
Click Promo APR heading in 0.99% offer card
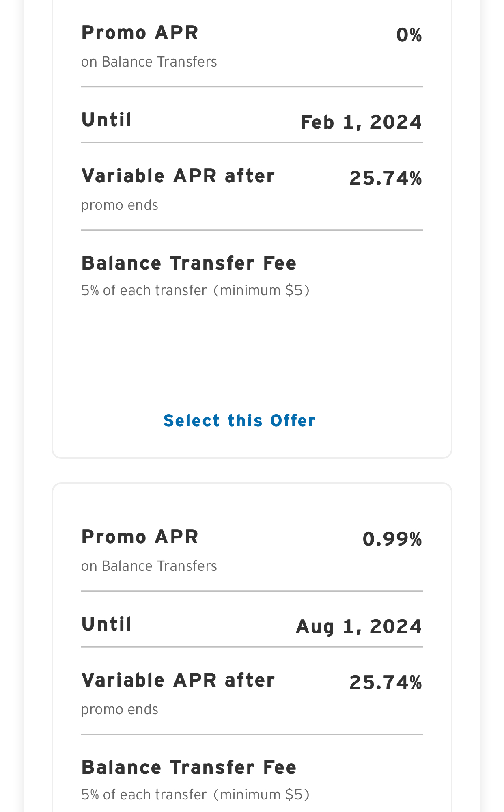(x=140, y=537)
